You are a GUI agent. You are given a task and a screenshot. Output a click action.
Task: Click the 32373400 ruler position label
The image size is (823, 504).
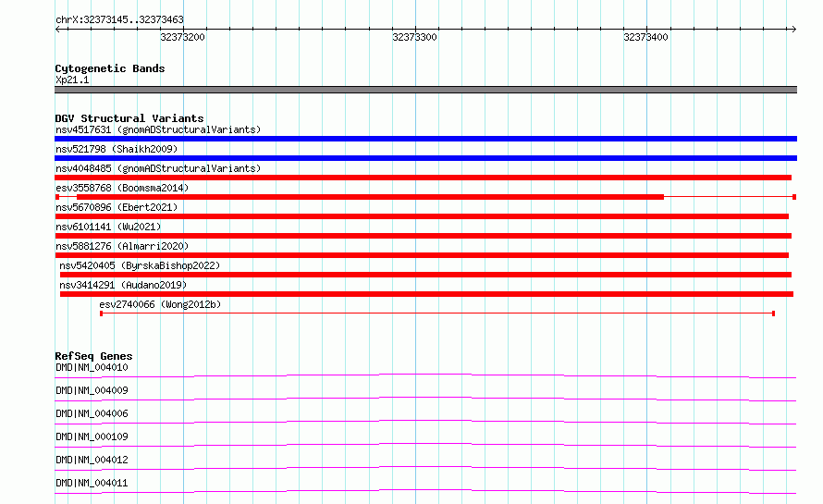click(645, 37)
